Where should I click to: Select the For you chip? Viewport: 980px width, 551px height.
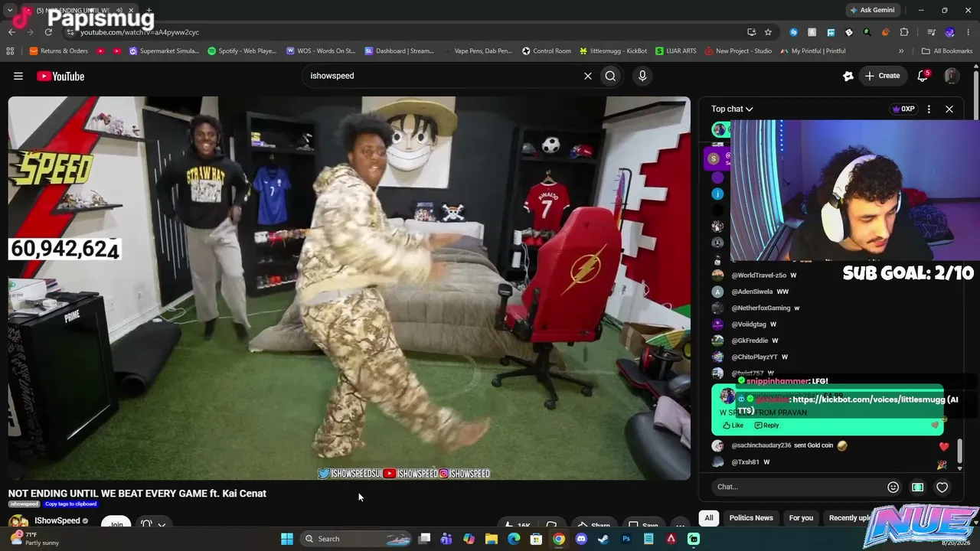click(x=801, y=518)
